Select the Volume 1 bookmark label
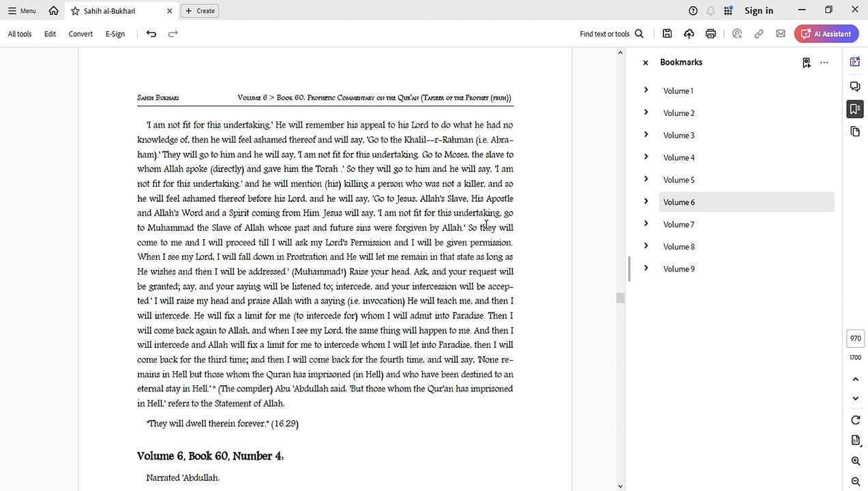Image resolution: width=868 pixels, height=491 pixels. 678,91
